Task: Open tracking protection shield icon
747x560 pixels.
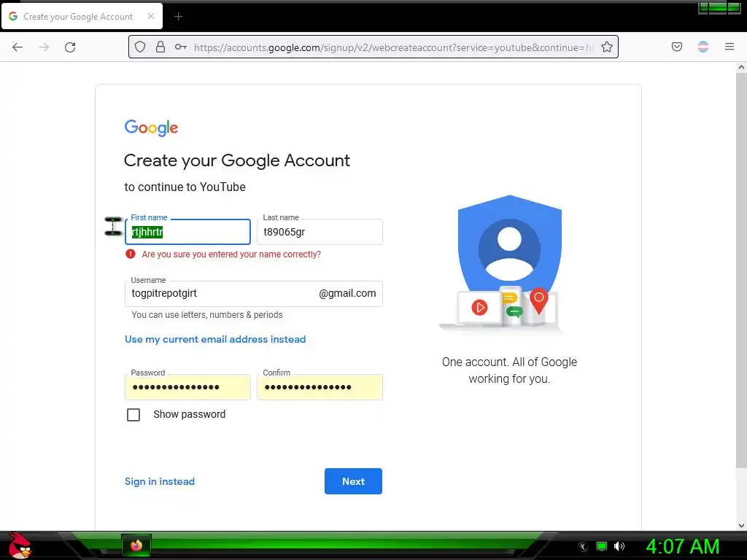Action: 139,47
